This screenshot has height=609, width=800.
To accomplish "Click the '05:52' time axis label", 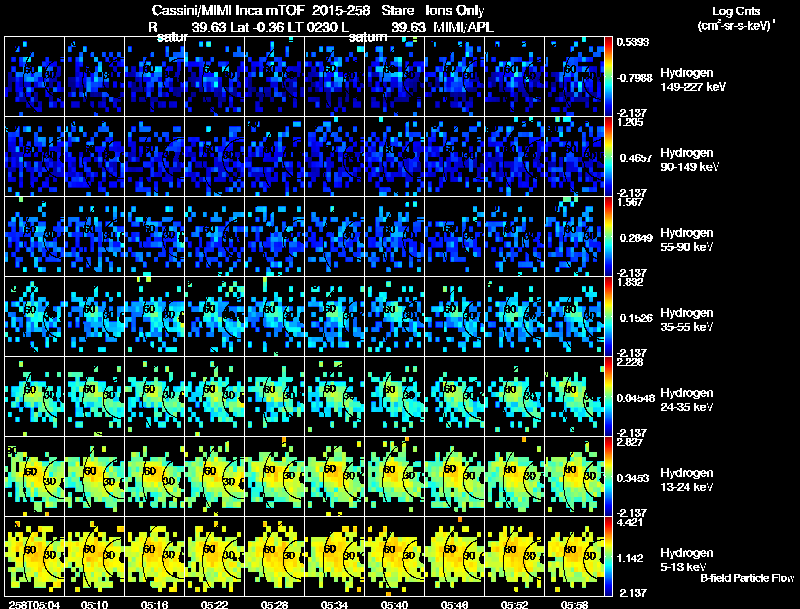I will coord(514,605).
